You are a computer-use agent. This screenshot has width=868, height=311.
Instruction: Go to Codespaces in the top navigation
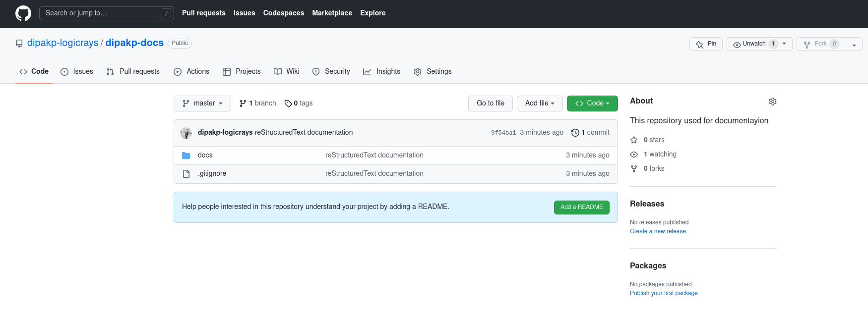pyautogui.click(x=284, y=13)
